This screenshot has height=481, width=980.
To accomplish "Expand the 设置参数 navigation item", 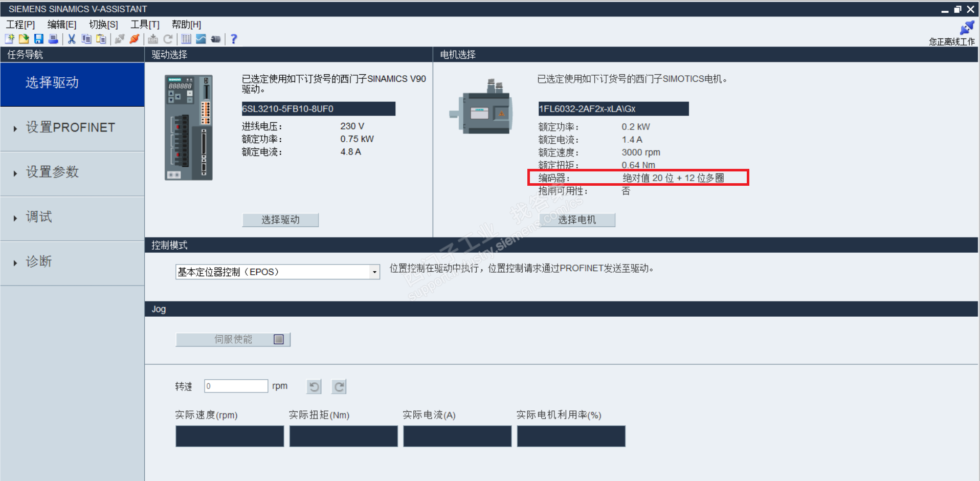I will tap(72, 173).
